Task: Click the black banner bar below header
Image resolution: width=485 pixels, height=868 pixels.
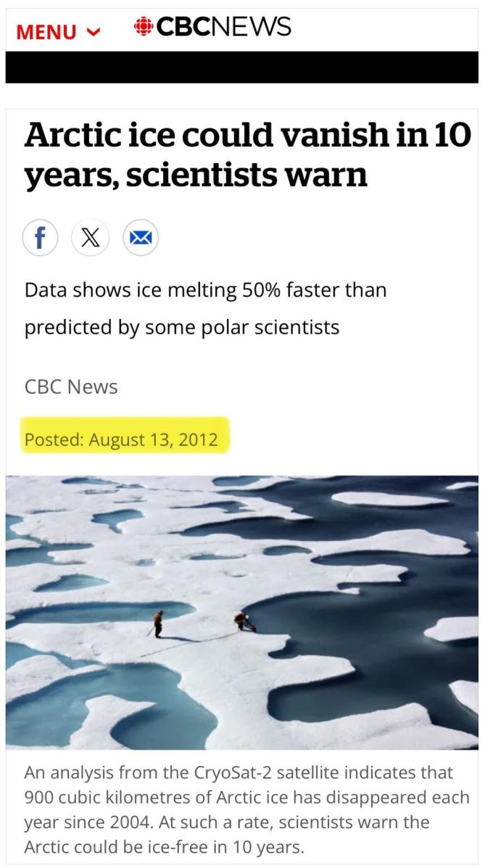Action: (x=242, y=67)
